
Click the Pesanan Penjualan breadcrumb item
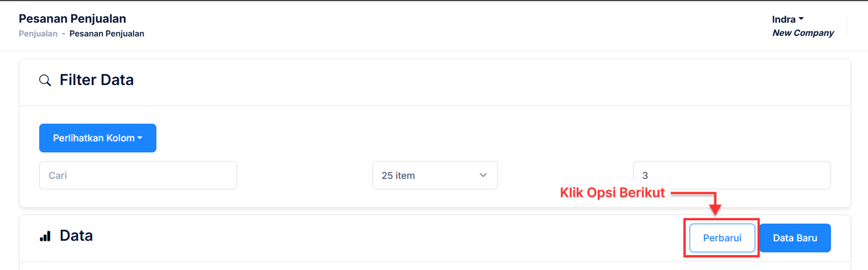coord(107,34)
